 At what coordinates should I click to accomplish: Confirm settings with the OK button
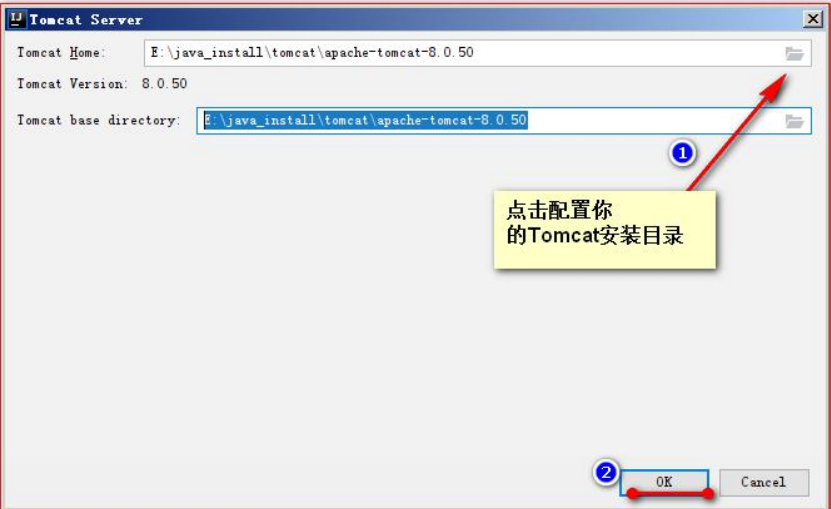(x=664, y=482)
